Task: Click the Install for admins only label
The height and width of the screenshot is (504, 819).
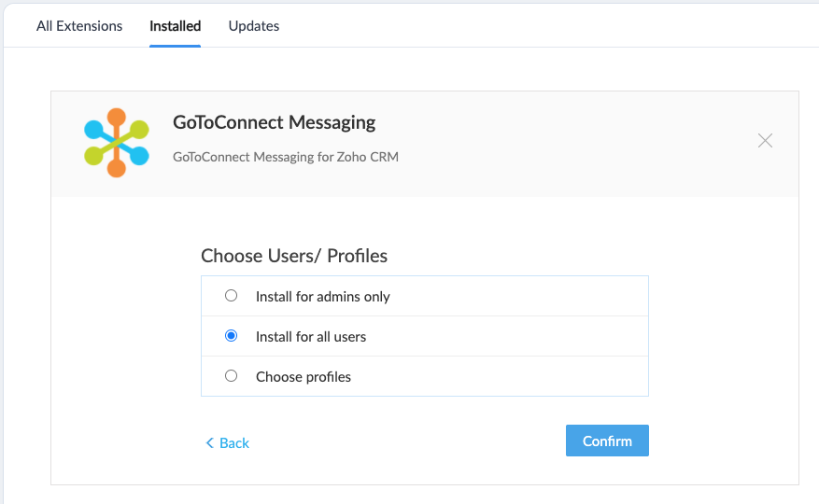Action: click(323, 297)
